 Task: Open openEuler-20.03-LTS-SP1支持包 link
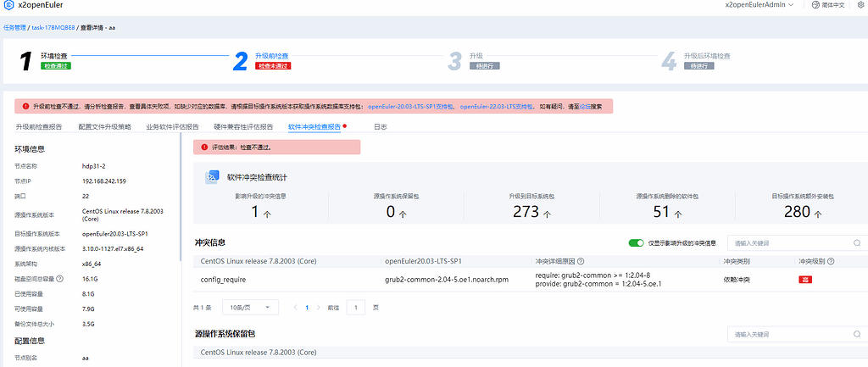pos(410,107)
